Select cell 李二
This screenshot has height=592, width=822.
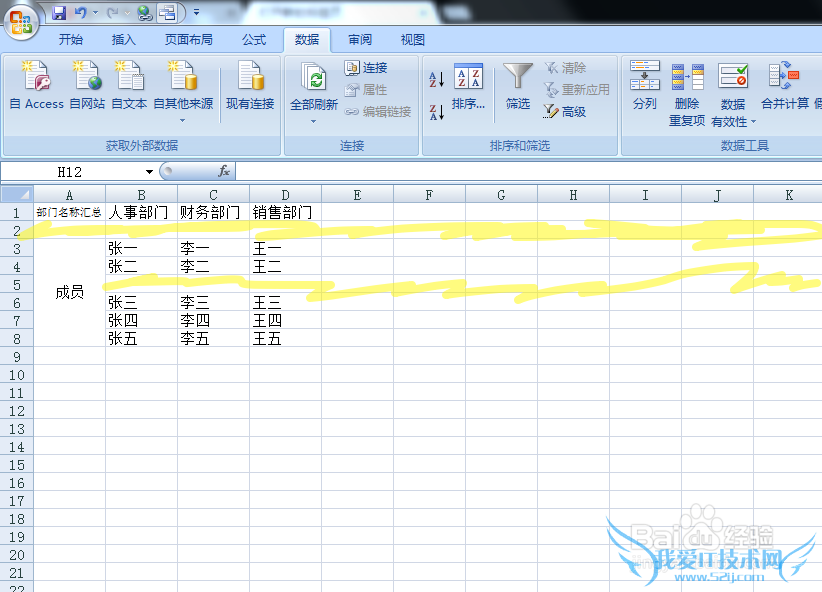pyautogui.click(x=213, y=266)
